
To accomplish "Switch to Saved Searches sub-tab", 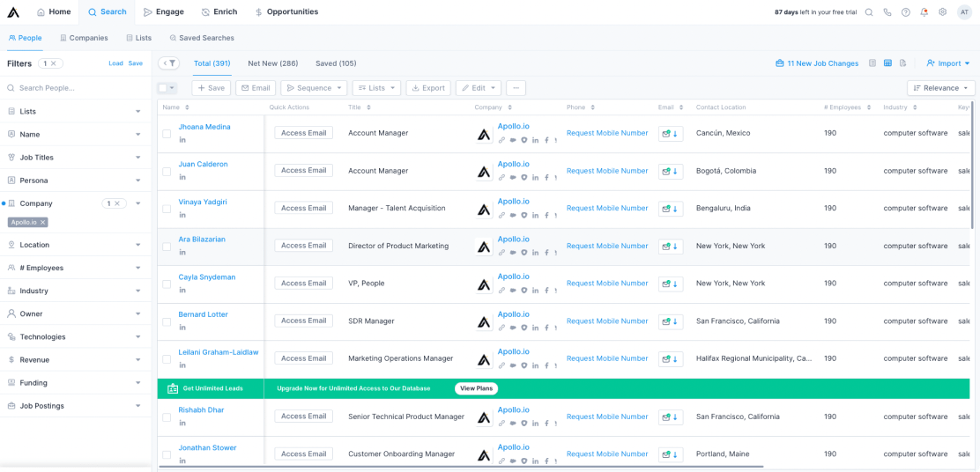I will click(201, 38).
